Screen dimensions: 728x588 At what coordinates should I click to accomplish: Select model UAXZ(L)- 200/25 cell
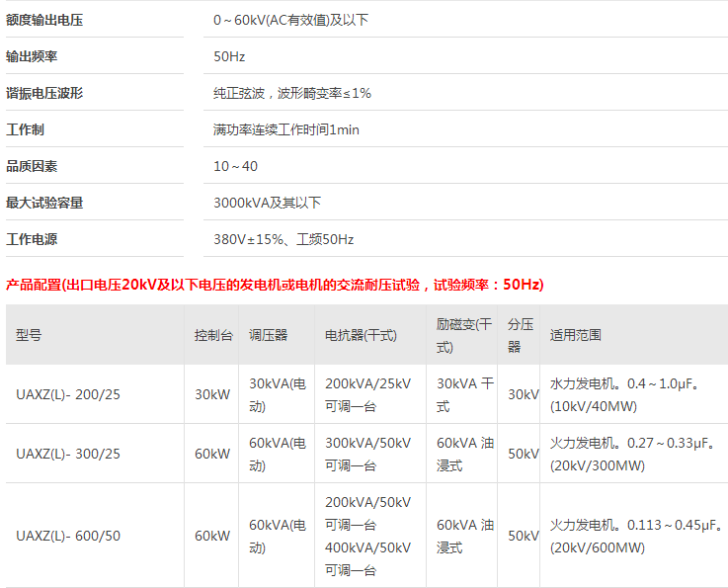coord(68,394)
